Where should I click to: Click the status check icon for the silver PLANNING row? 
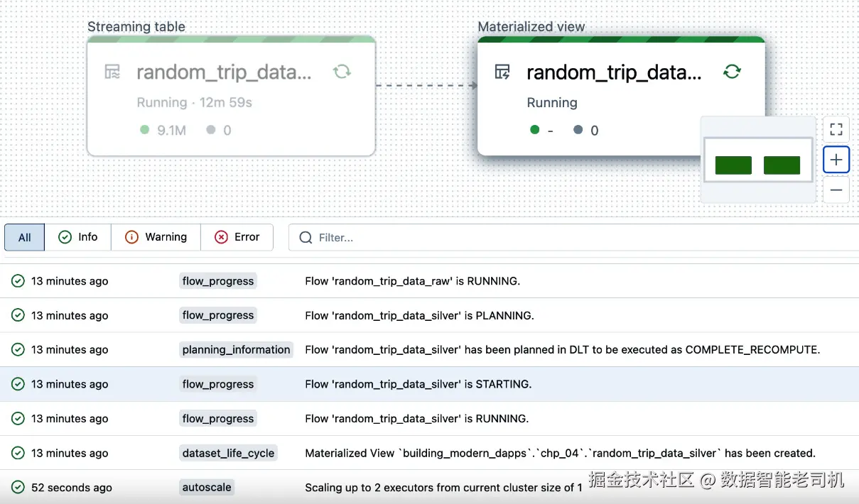click(x=18, y=315)
